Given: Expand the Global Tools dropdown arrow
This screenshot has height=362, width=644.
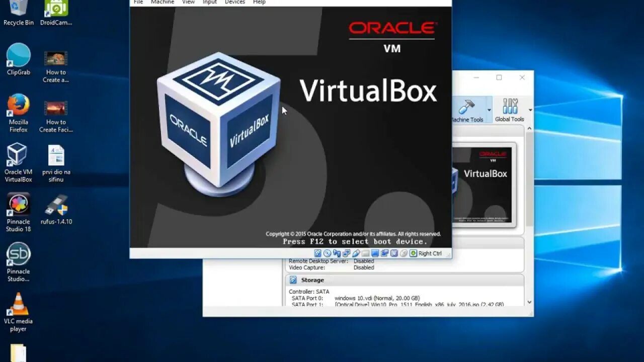Looking at the screenshot, I should [x=530, y=110].
